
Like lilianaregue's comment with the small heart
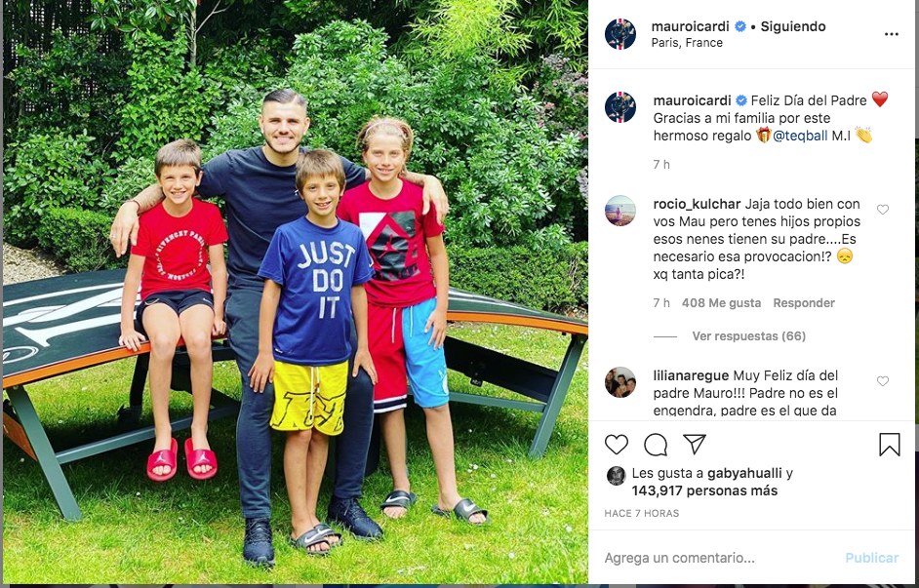(x=883, y=381)
